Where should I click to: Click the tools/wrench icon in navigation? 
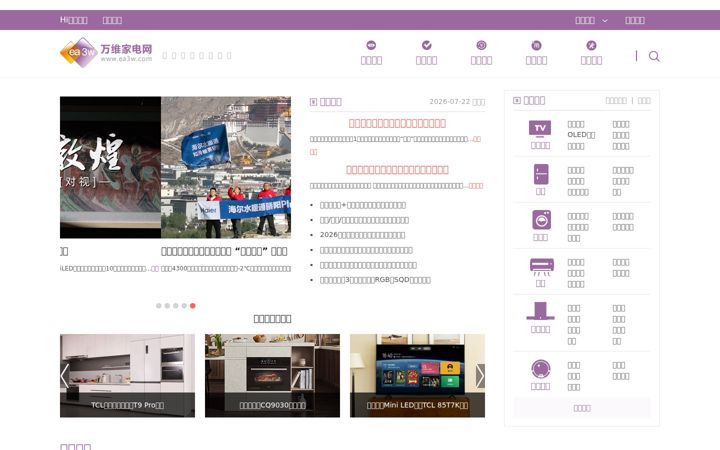pos(591,45)
